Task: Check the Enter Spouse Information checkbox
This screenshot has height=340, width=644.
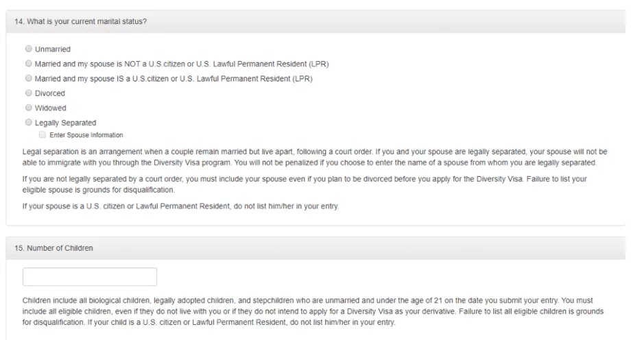Action: 43,134
